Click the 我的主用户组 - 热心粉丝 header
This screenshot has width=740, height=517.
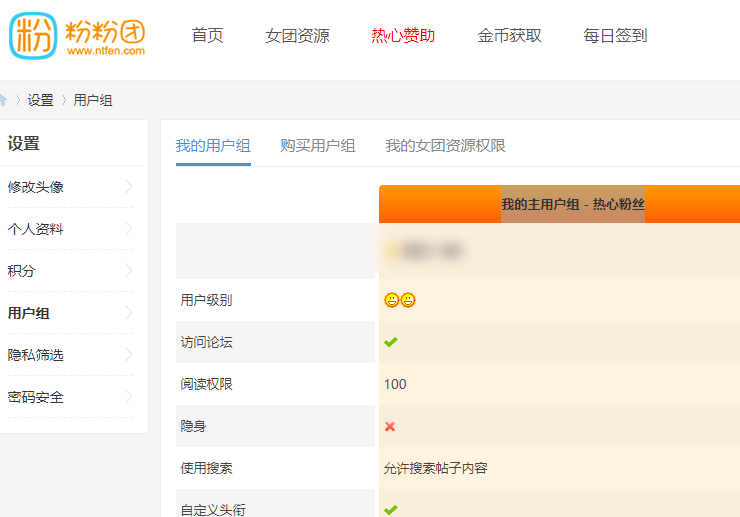tap(573, 204)
